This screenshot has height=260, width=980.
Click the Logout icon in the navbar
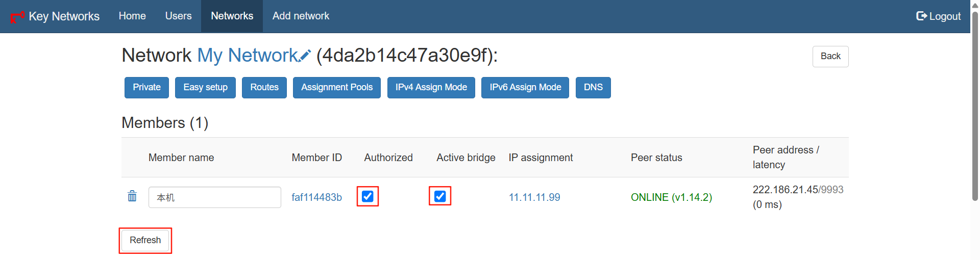point(921,16)
